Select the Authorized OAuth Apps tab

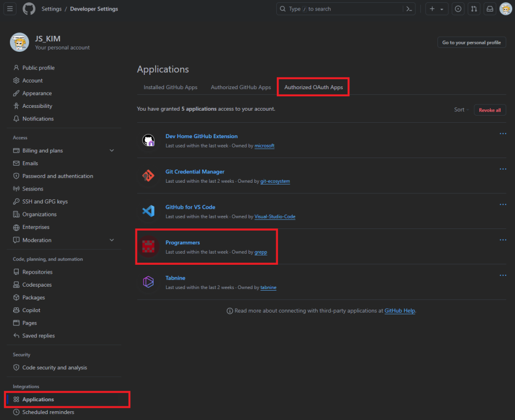click(x=314, y=88)
